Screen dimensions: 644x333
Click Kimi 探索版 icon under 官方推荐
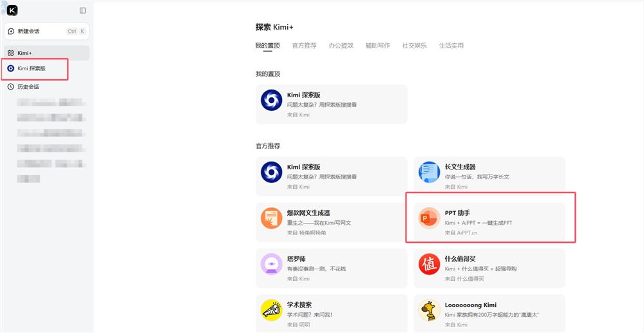click(272, 172)
